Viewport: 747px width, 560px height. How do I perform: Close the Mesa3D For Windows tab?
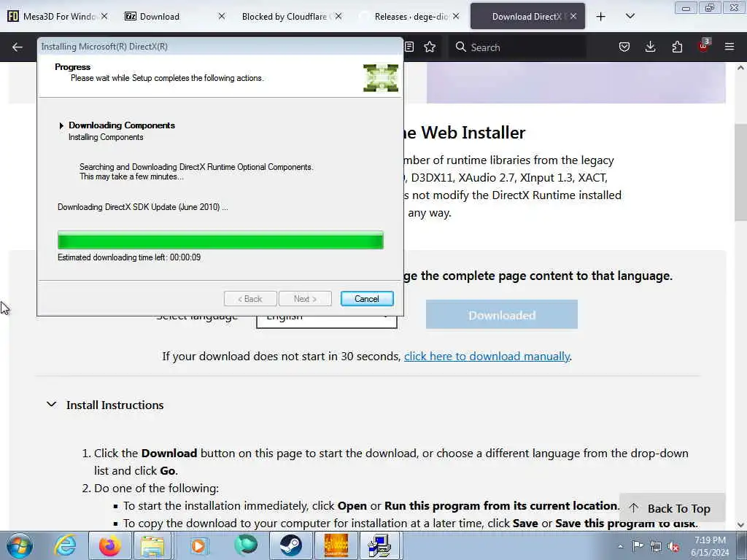(104, 17)
